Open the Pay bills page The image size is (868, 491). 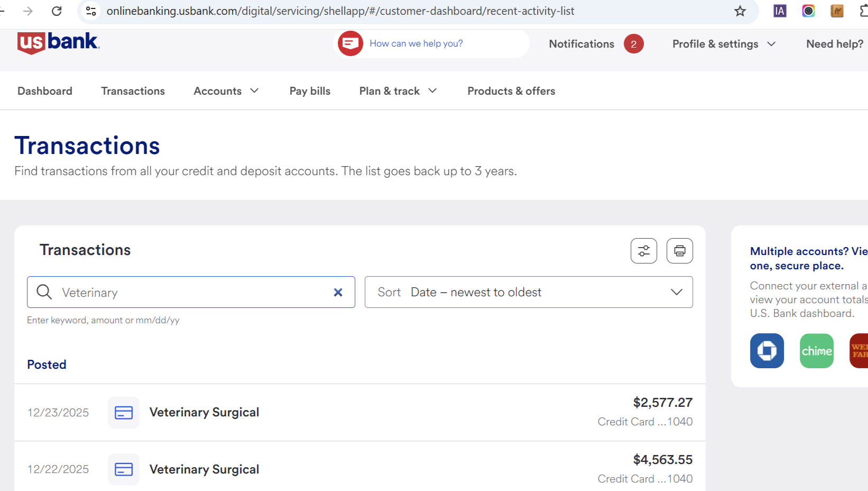[310, 91]
